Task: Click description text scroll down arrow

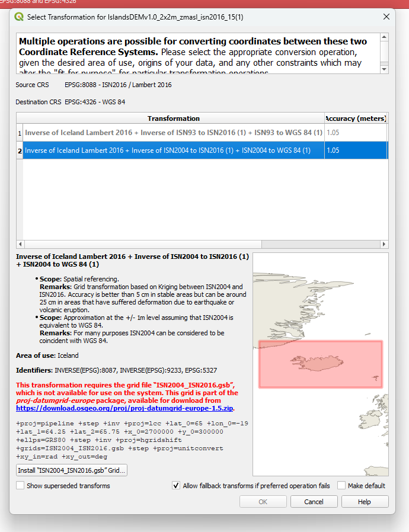Action: 384,69
